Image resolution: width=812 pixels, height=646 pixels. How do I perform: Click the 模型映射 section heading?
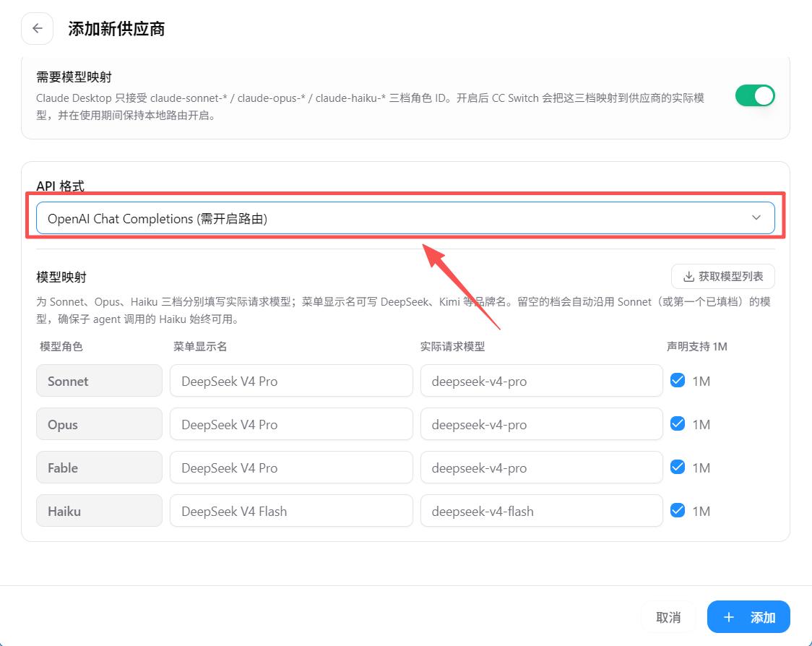61,277
